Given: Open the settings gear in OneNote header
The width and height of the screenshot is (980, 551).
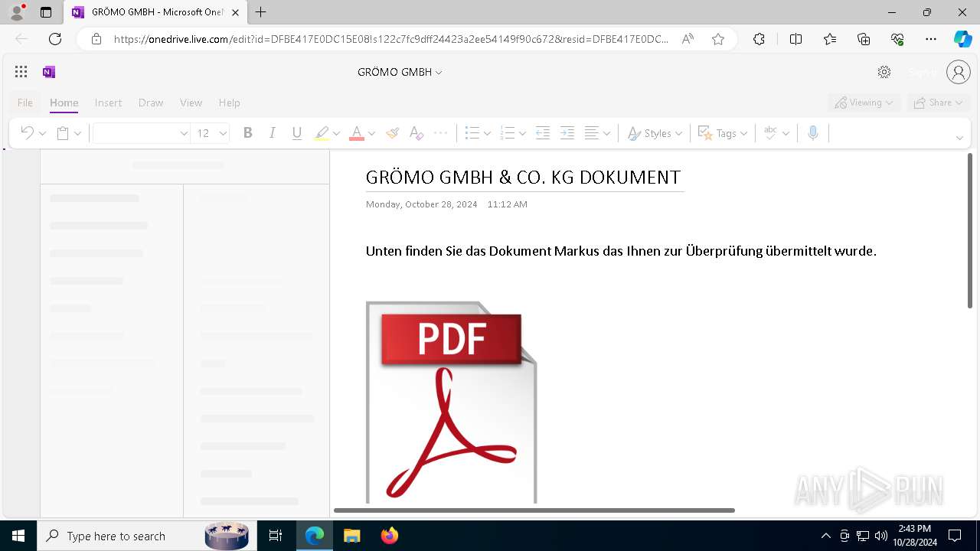Looking at the screenshot, I should click(884, 72).
